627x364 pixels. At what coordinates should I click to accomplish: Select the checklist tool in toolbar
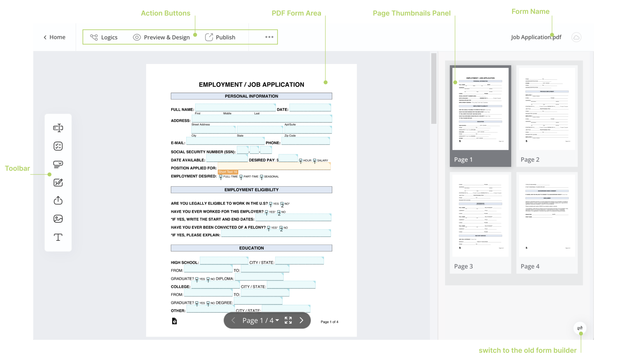pyautogui.click(x=58, y=146)
